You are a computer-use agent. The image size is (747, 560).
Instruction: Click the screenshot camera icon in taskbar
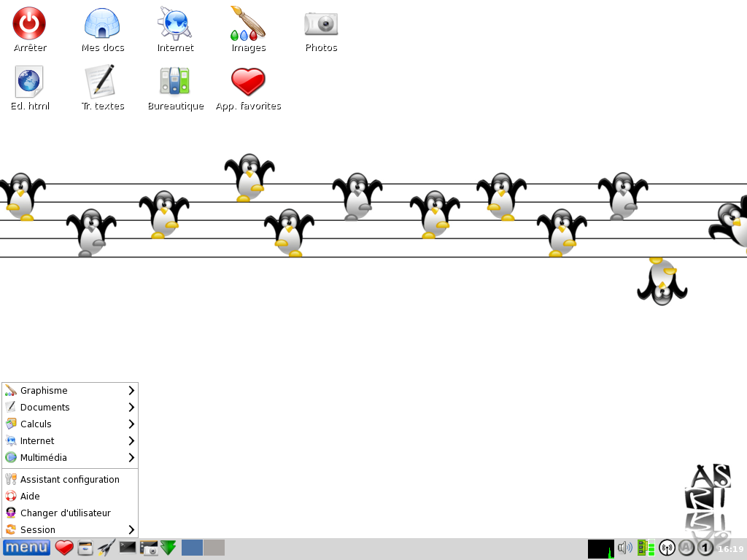point(149,548)
